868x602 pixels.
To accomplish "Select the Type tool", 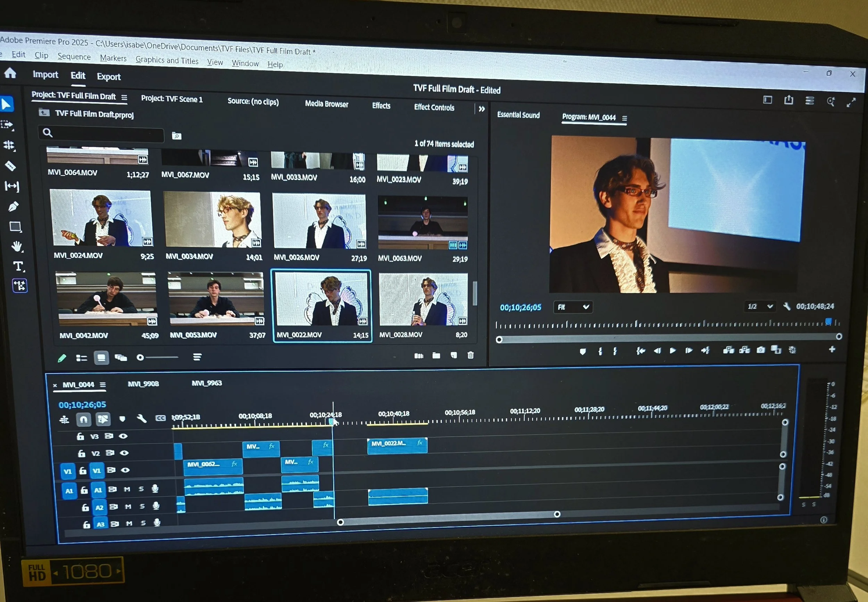I will (x=18, y=266).
